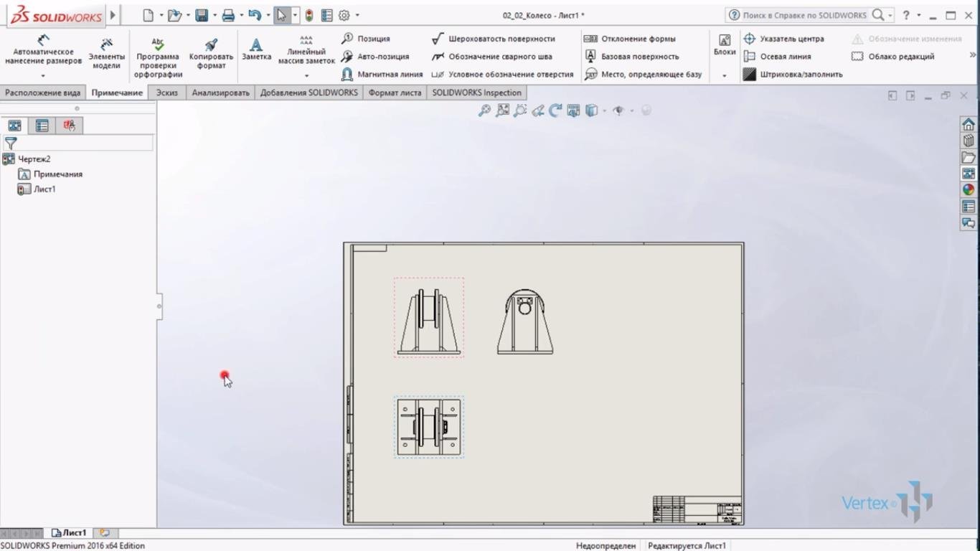Switch to FeatureManager design tree tab
The width and height of the screenshot is (980, 551).
click(x=14, y=126)
